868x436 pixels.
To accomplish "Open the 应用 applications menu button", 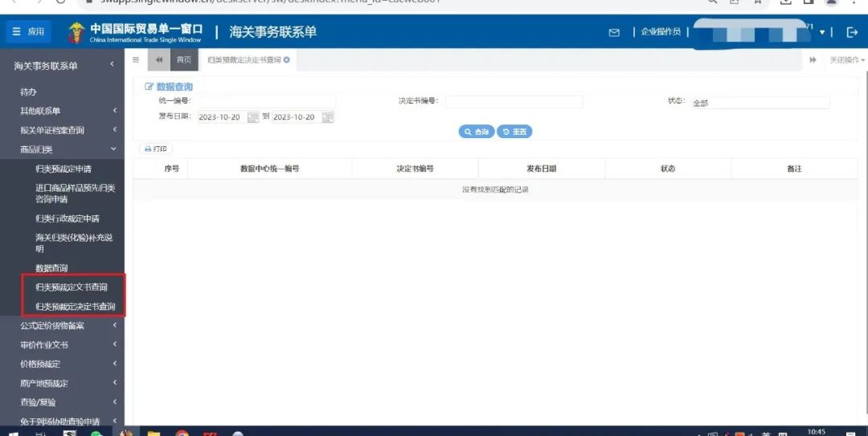I will tap(29, 32).
